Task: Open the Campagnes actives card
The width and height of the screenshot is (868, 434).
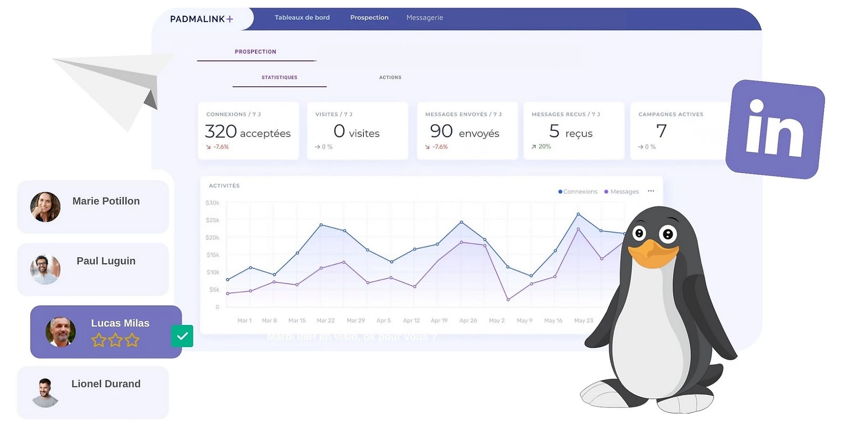Action: click(x=679, y=131)
